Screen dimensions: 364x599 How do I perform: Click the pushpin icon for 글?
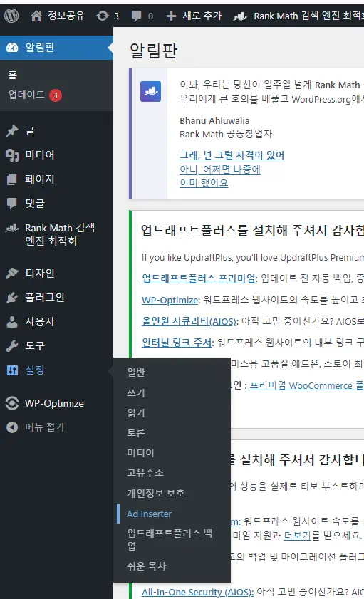tap(12, 131)
